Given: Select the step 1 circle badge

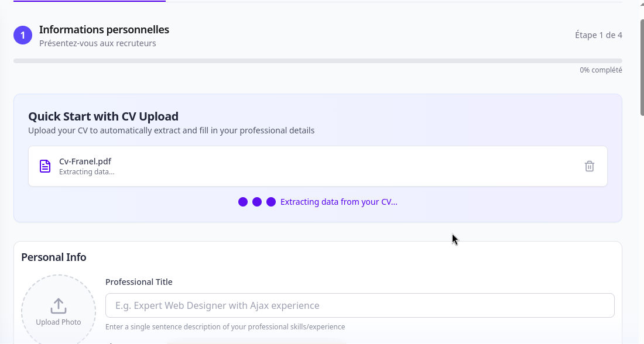Looking at the screenshot, I should 23,35.
